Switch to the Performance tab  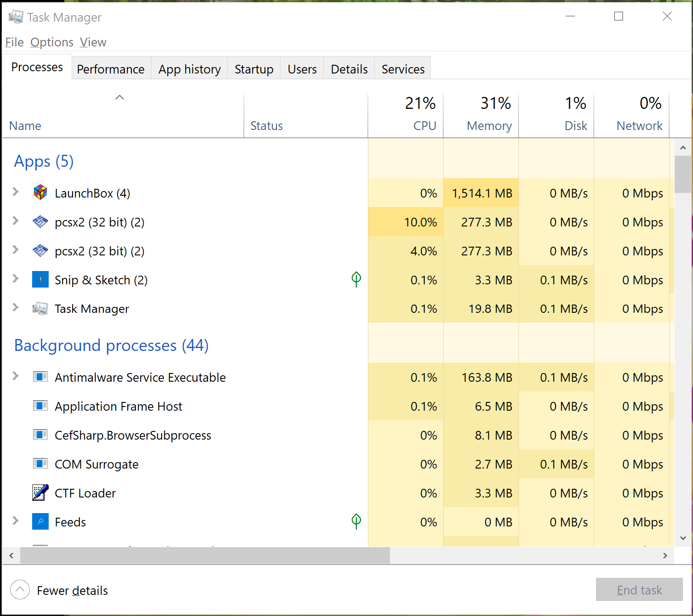pyautogui.click(x=111, y=69)
